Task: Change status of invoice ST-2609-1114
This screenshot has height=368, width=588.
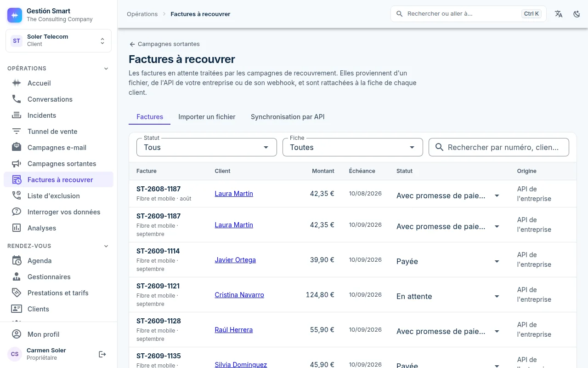Action: [448, 261]
